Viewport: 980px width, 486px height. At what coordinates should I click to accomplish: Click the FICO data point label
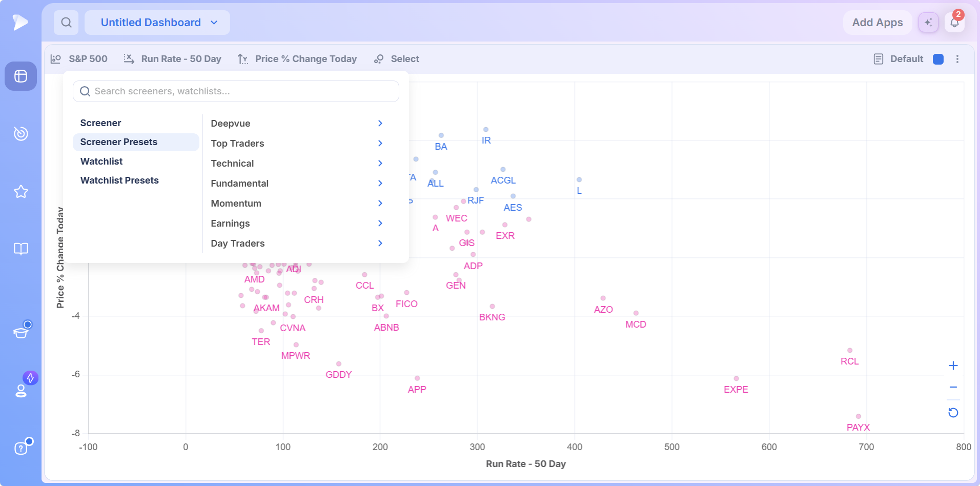(x=406, y=304)
